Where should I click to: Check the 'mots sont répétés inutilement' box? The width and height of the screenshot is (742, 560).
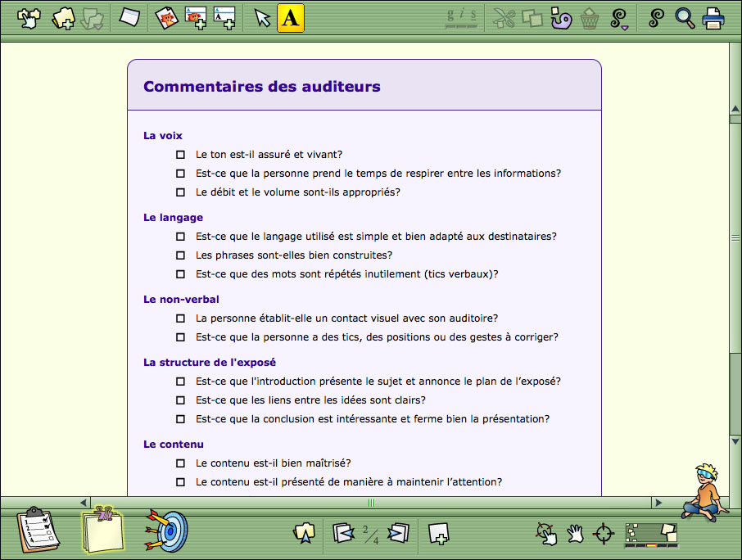pyautogui.click(x=180, y=274)
